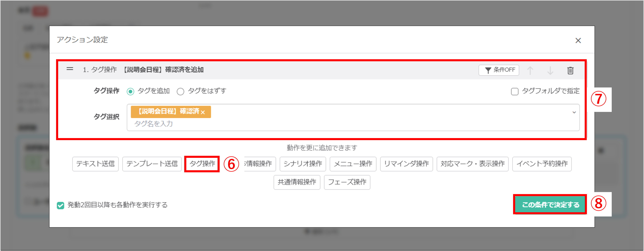This screenshot has width=644, height=251.
Task: Add a リマインダ操作 action
Action: point(406,164)
